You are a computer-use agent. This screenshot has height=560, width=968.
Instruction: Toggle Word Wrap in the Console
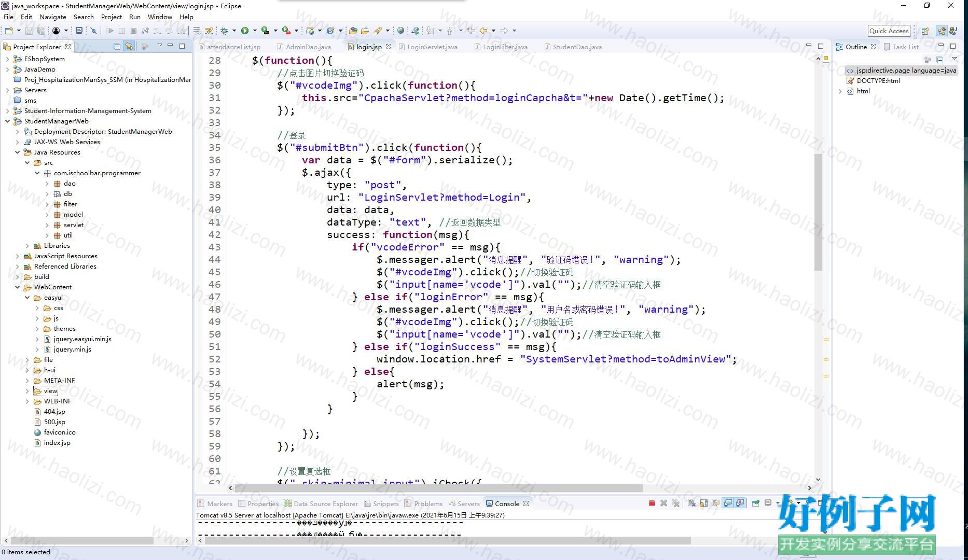(716, 503)
